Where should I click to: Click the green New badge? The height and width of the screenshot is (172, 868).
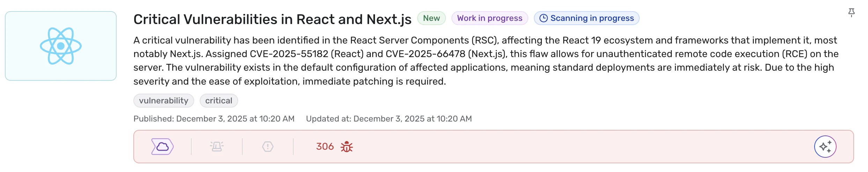click(431, 18)
